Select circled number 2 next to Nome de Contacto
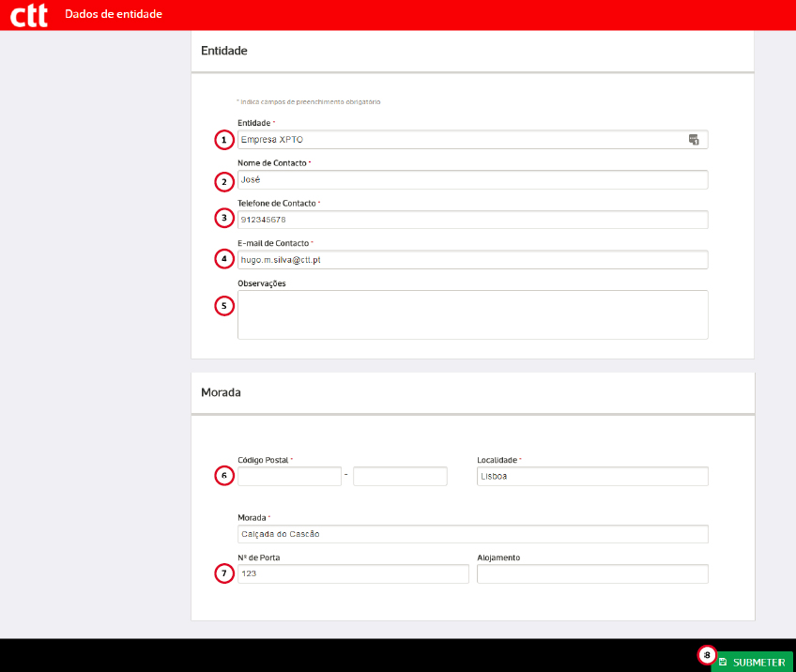 pos(223,180)
